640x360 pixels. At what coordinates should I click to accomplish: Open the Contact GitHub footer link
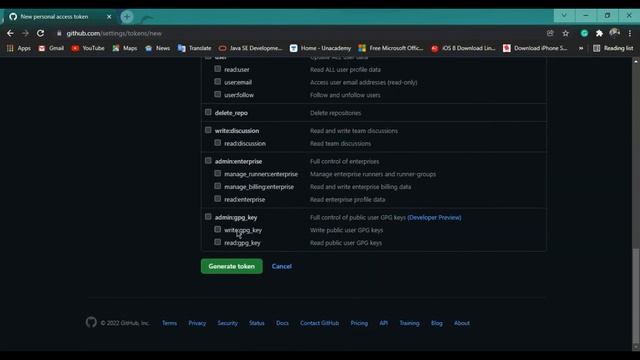(x=319, y=323)
